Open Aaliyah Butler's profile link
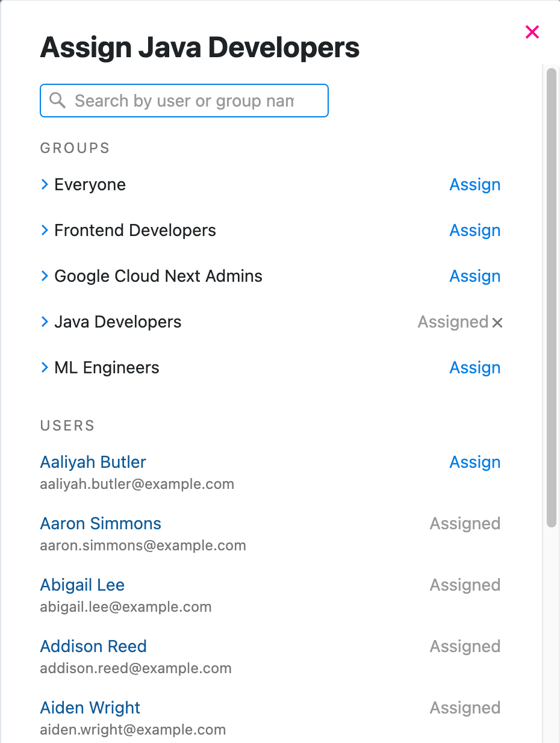560x743 pixels. (x=93, y=462)
